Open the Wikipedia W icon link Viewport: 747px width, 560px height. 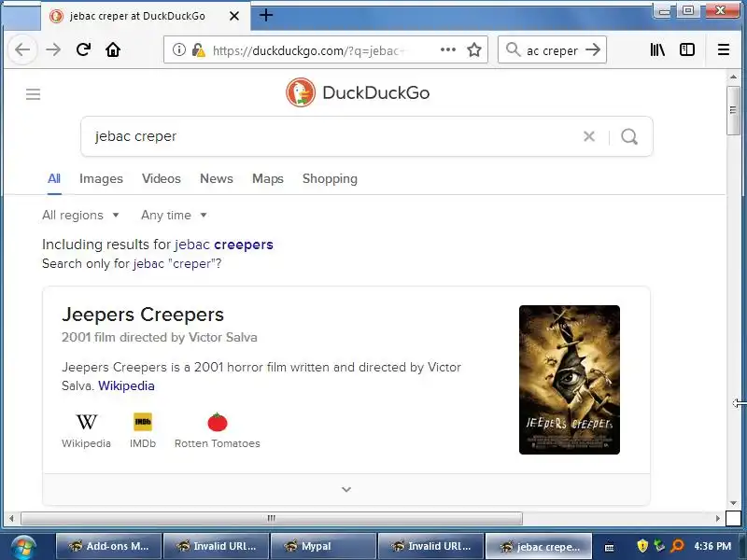click(x=86, y=422)
